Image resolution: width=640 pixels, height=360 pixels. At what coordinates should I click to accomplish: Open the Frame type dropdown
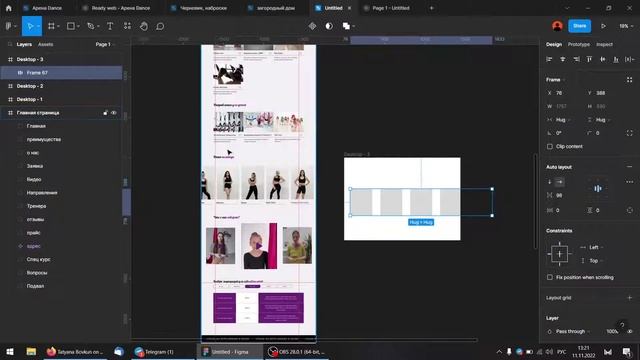[556, 80]
